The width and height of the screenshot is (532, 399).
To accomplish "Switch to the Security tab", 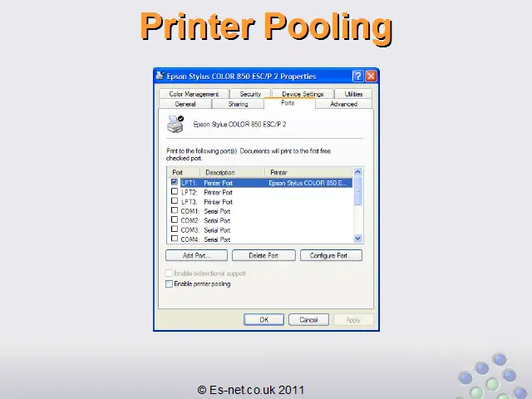I will (x=250, y=94).
